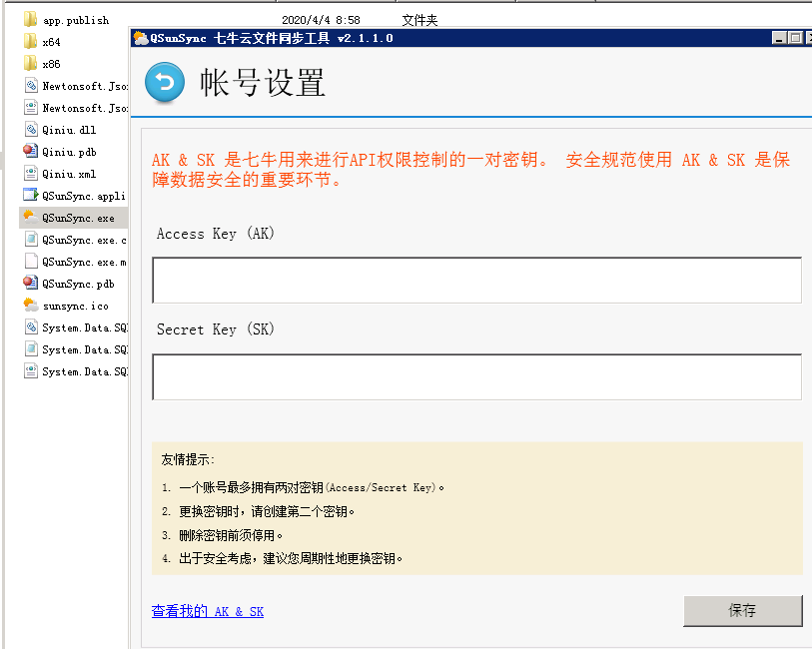This screenshot has height=649, width=812.
Task: Maximize the QSunSync window
Action: click(x=795, y=38)
